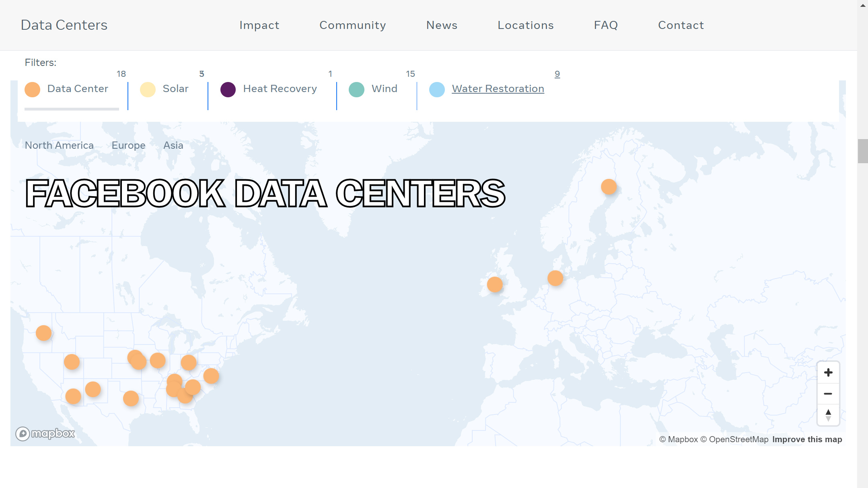Click the Impact navigation button
The height and width of the screenshot is (488, 868).
[x=259, y=25]
